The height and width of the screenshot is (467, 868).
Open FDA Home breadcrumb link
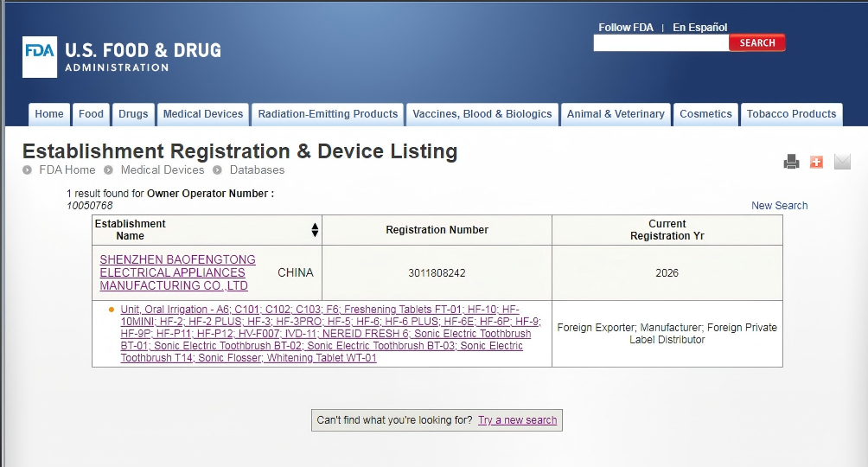67,170
